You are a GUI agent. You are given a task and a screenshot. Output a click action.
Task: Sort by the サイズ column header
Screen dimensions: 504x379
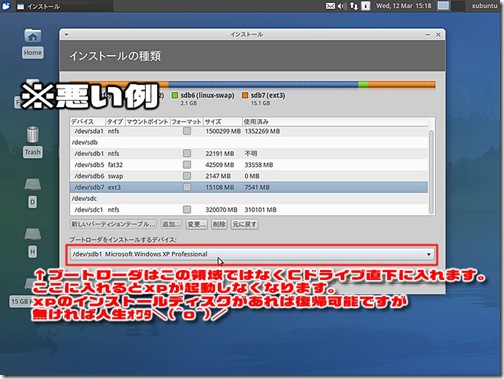coord(223,122)
